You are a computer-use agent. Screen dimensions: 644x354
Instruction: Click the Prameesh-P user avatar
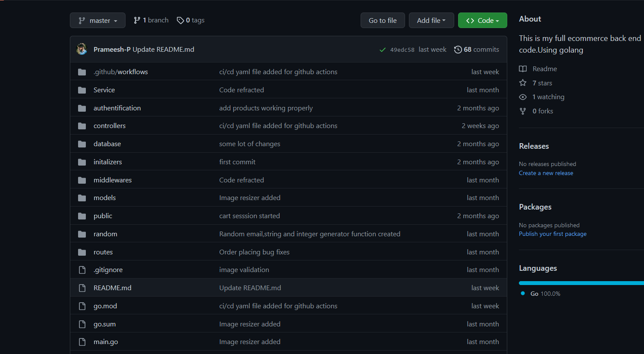coord(82,49)
